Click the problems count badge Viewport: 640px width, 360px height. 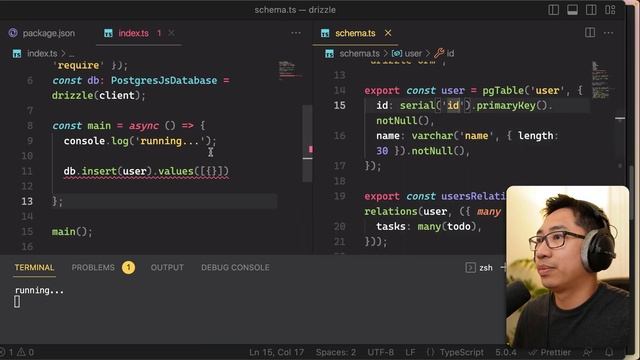pos(128,268)
